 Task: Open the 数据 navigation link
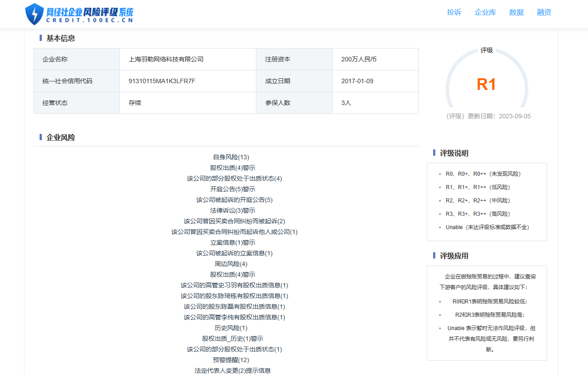point(516,12)
